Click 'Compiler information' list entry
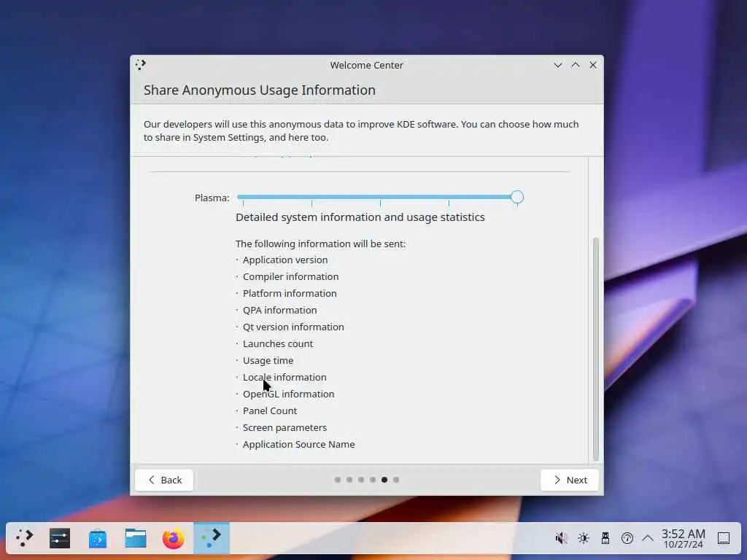Screen dimensions: 747x560 tap(290, 276)
